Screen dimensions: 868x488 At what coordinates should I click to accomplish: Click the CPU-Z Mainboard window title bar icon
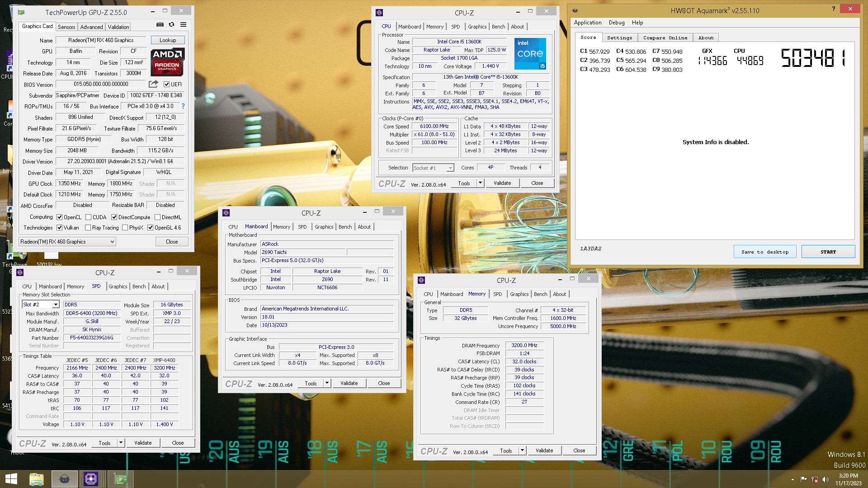[226, 213]
